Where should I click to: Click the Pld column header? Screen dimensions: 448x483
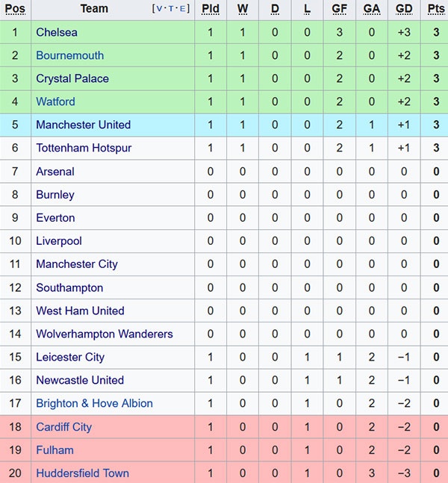tap(211, 9)
